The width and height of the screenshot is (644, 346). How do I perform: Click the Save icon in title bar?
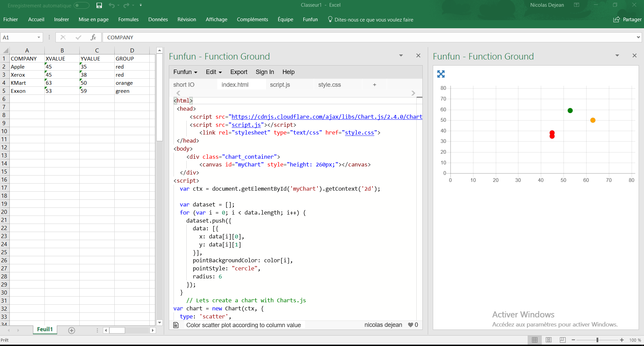click(99, 5)
